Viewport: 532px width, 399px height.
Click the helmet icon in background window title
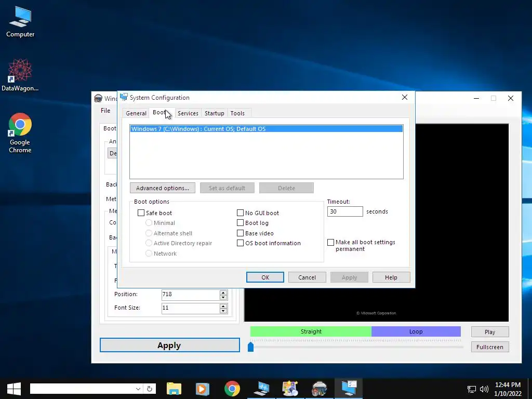pyautogui.click(x=98, y=98)
